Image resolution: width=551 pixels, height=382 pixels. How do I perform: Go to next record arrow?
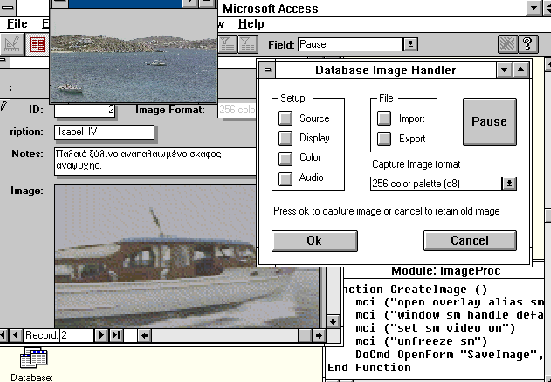coord(101,335)
